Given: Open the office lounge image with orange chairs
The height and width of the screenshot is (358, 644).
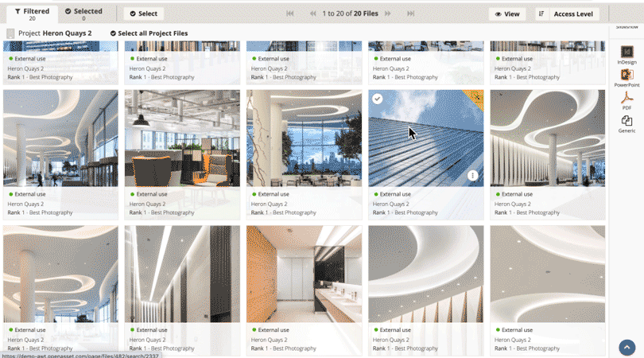Looking at the screenshot, I should click(x=182, y=138).
